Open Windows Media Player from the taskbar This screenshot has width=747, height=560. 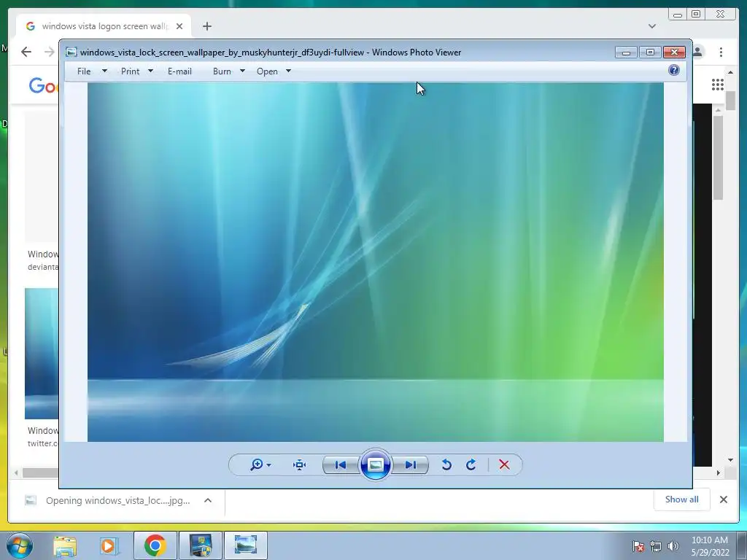[x=109, y=545]
